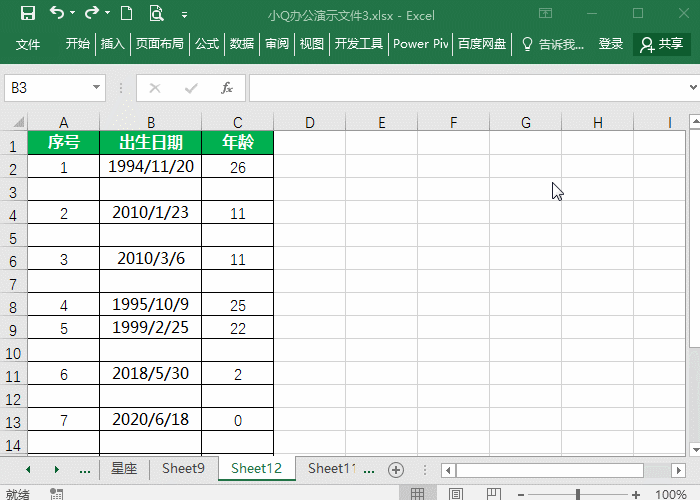Open the 星座 sheet tab
The height and width of the screenshot is (500, 700).
coord(124,468)
